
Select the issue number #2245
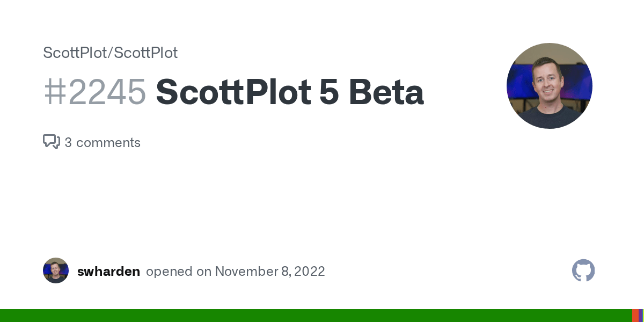95,92
